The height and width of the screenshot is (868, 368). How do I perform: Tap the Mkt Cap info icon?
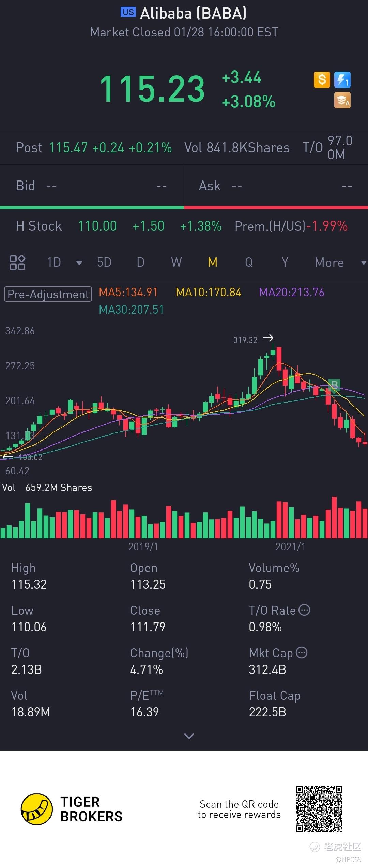[302, 652]
